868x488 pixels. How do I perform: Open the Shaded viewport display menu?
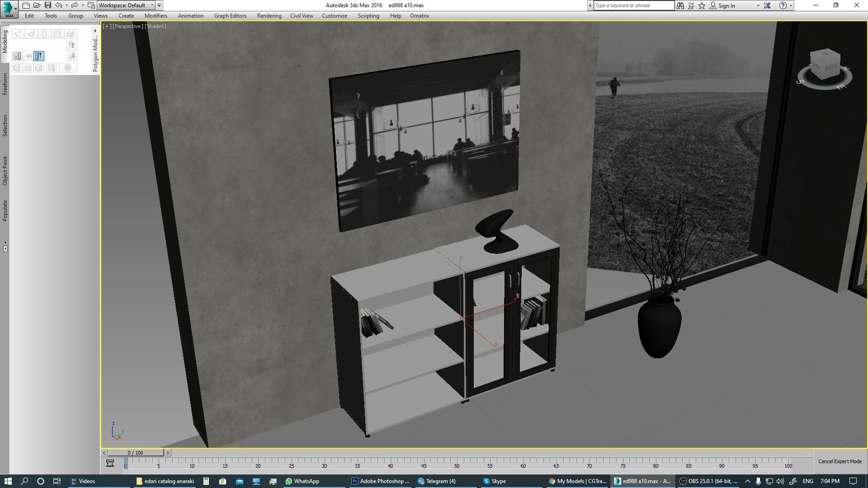156,26
